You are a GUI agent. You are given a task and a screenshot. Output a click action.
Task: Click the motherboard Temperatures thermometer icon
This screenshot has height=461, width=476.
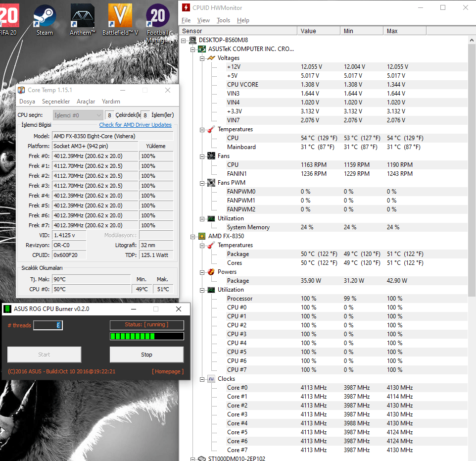pyautogui.click(x=211, y=129)
